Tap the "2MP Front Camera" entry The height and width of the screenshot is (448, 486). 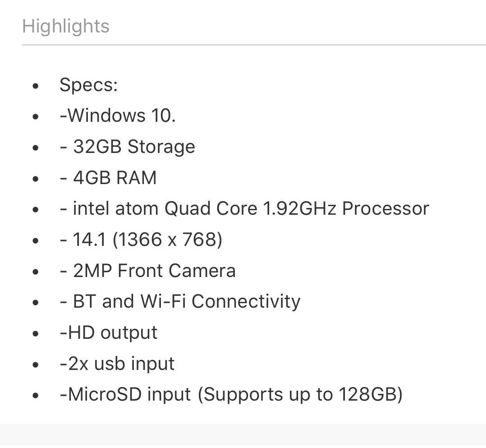click(147, 271)
